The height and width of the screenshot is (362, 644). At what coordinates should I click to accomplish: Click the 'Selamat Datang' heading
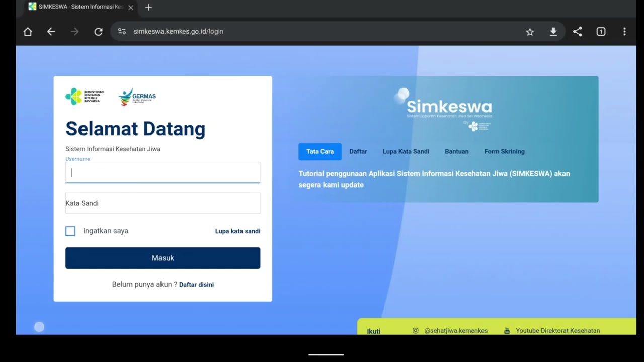(135, 129)
